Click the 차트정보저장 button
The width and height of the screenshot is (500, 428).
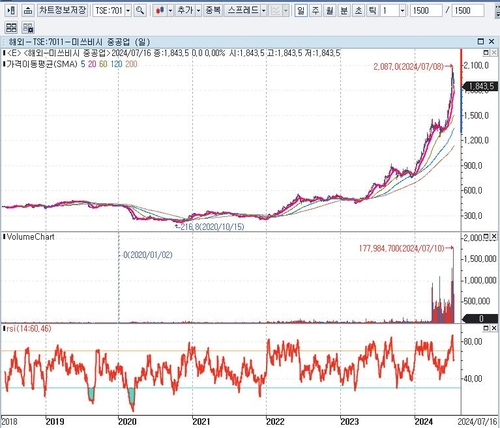pyautogui.click(x=62, y=11)
